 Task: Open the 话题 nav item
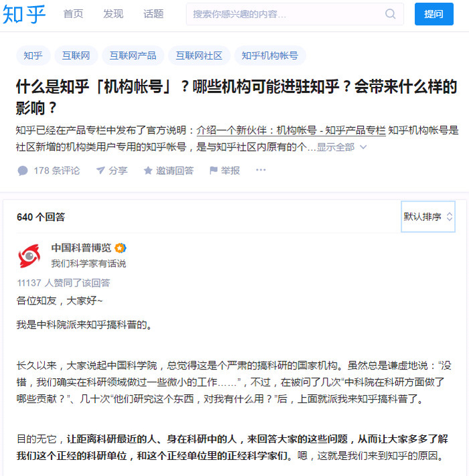point(153,14)
